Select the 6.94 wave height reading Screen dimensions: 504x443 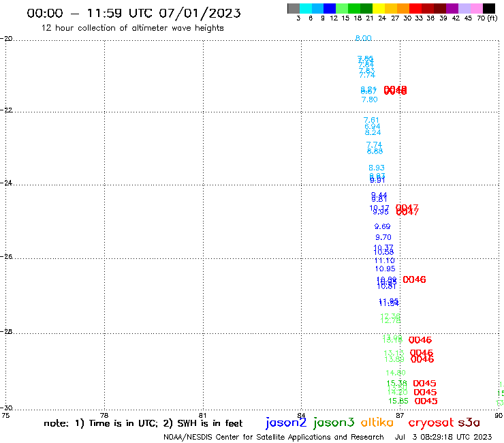(373, 126)
